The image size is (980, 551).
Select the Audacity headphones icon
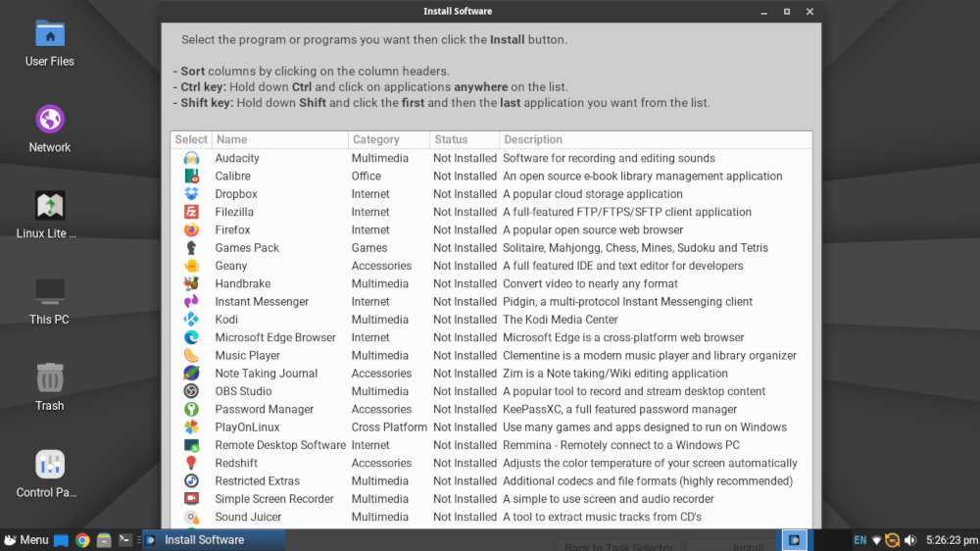click(x=191, y=158)
